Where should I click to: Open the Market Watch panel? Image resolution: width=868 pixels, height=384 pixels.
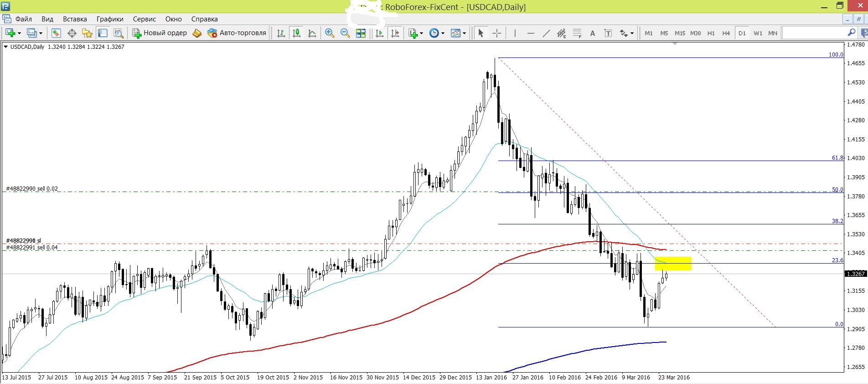[x=56, y=33]
